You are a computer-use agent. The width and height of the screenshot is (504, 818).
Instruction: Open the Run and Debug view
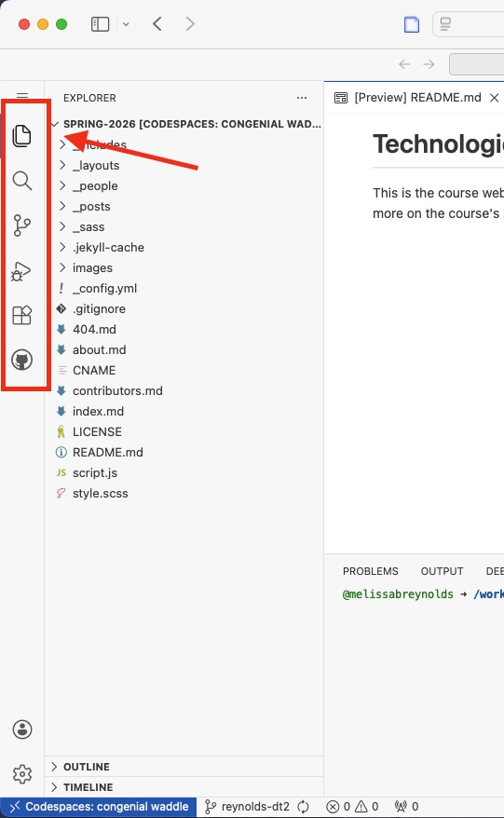(x=22, y=271)
